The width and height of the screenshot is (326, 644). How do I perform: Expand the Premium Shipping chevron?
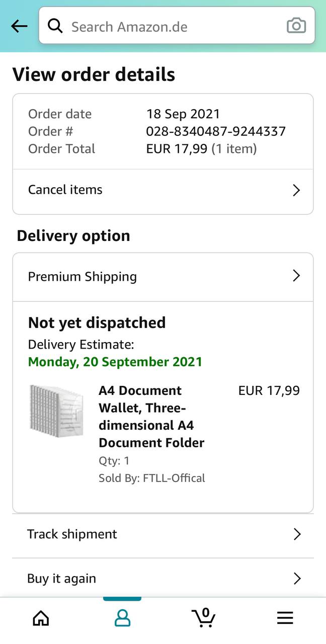tap(296, 276)
